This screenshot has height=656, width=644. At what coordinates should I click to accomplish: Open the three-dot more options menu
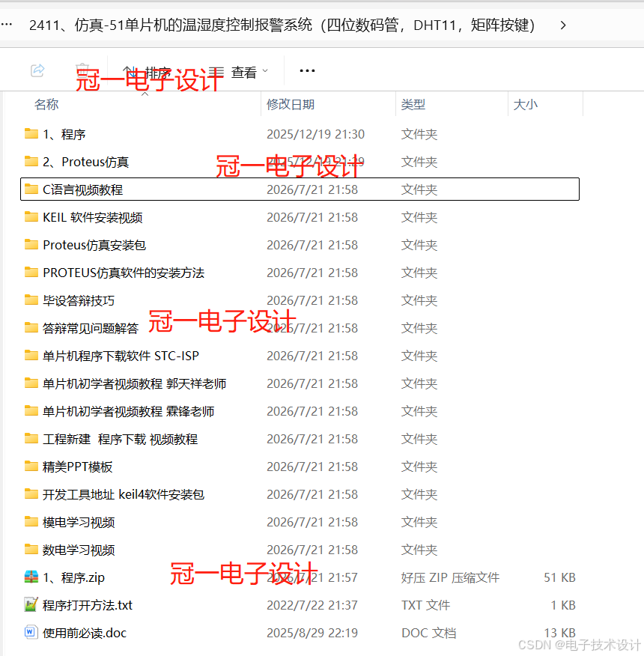coord(307,70)
